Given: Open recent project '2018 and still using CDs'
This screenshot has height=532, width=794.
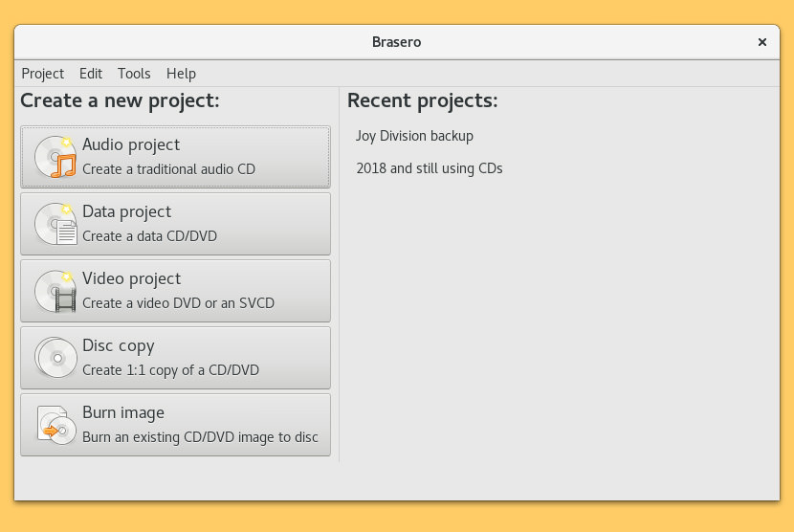Looking at the screenshot, I should (x=429, y=168).
